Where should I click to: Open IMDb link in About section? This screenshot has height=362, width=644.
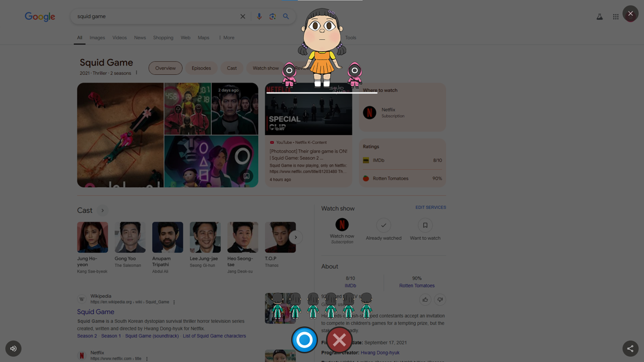pyautogui.click(x=350, y=285)
